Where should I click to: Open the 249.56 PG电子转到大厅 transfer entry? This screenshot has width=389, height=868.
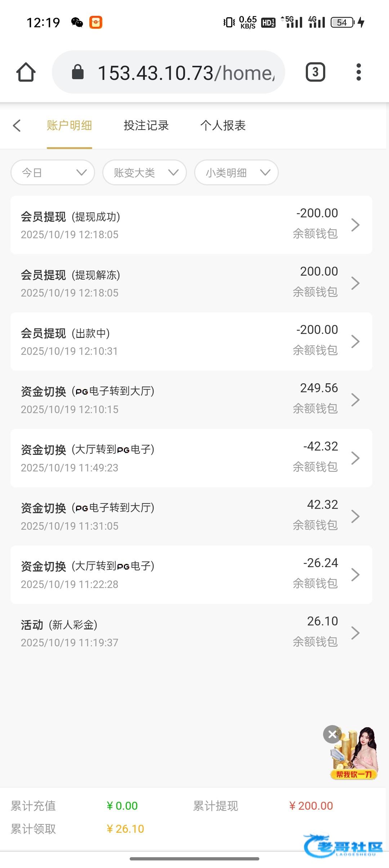(x=191, y=400)
